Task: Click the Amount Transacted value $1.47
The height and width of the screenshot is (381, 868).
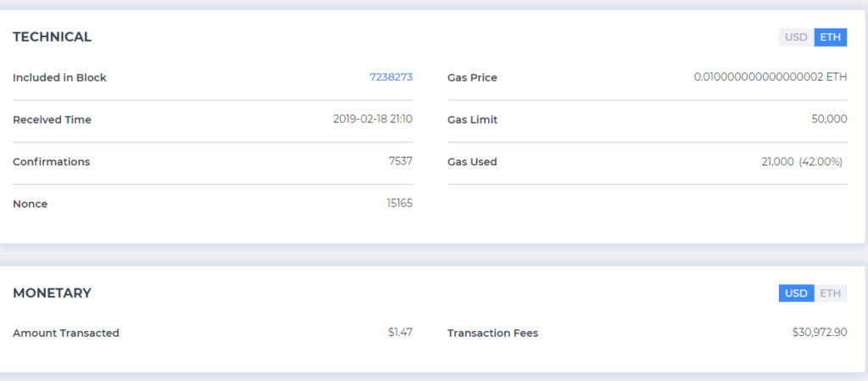Action: click(x=400, y=333)
